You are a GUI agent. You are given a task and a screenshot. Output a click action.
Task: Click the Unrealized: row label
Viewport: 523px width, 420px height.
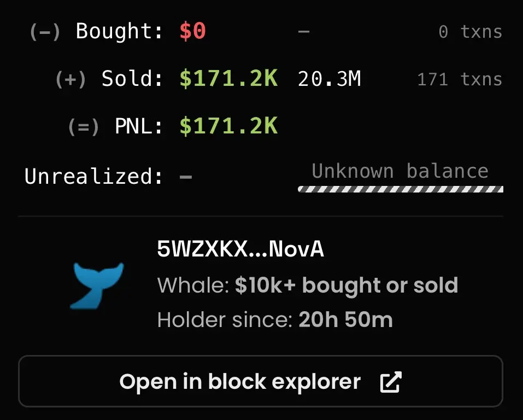click(93, 176)
